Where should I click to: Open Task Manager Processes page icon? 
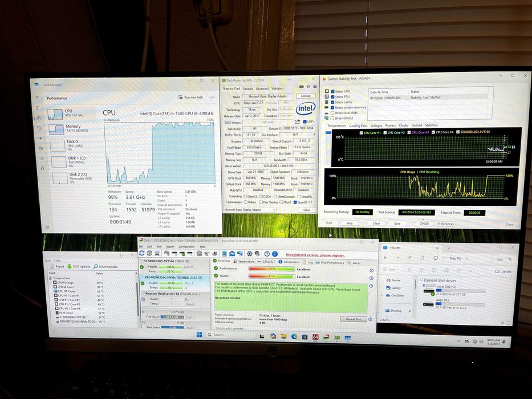click(x=38, y=108)
